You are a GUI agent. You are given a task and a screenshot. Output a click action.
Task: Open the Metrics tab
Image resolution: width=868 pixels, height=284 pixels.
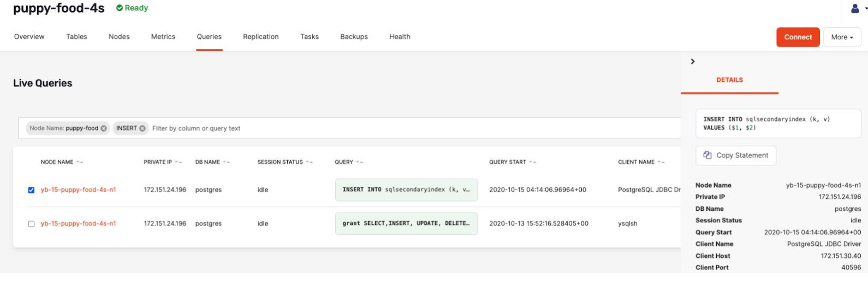[163, 37]
